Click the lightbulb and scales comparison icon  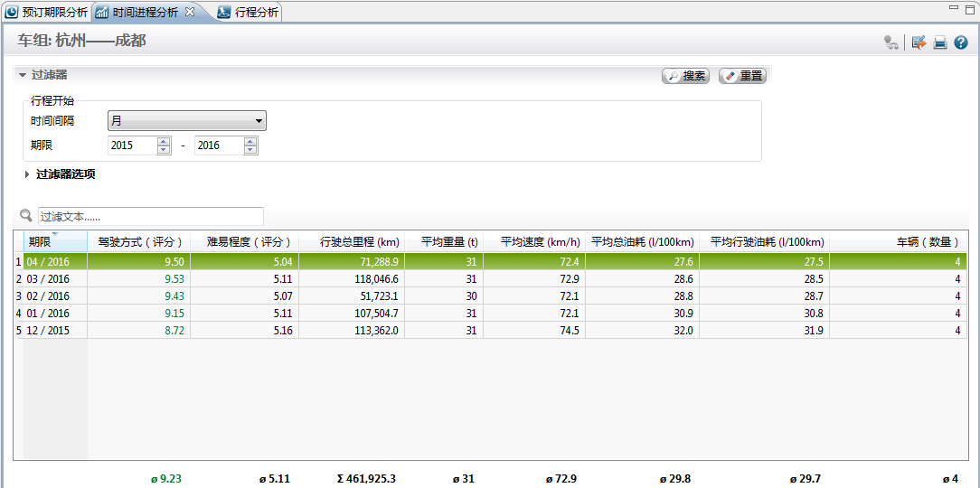[891, 42]
